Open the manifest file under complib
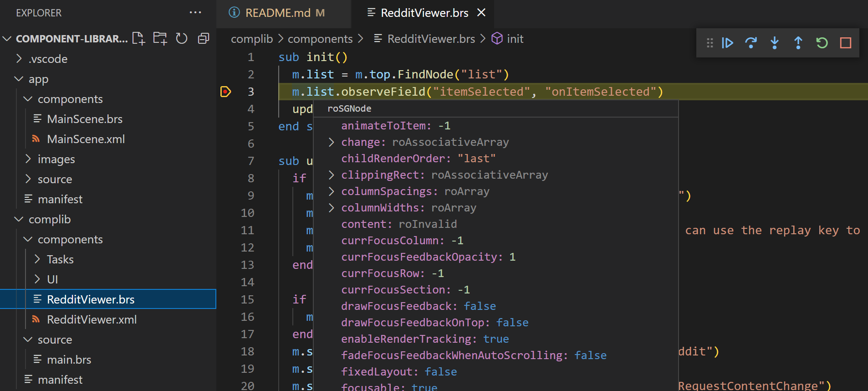This screenshot has width=868, height=391. (108, 380)
